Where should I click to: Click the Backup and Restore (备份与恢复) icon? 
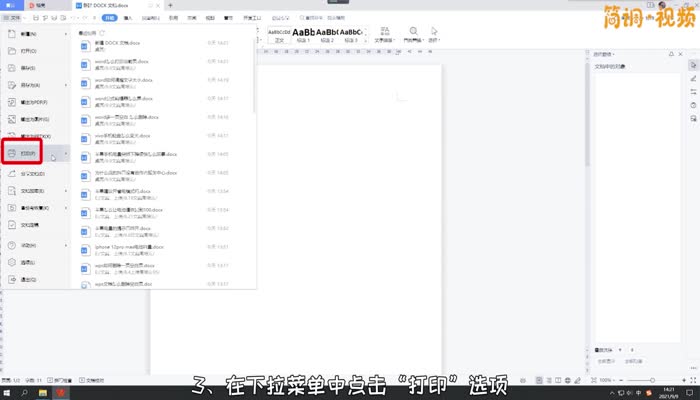[x=12, y=208]
